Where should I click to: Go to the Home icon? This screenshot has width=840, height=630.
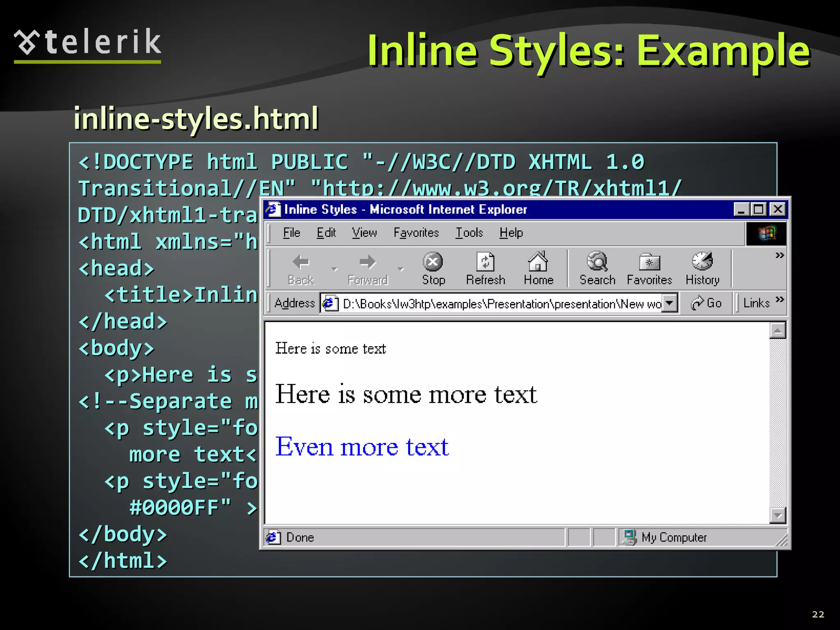538,262
